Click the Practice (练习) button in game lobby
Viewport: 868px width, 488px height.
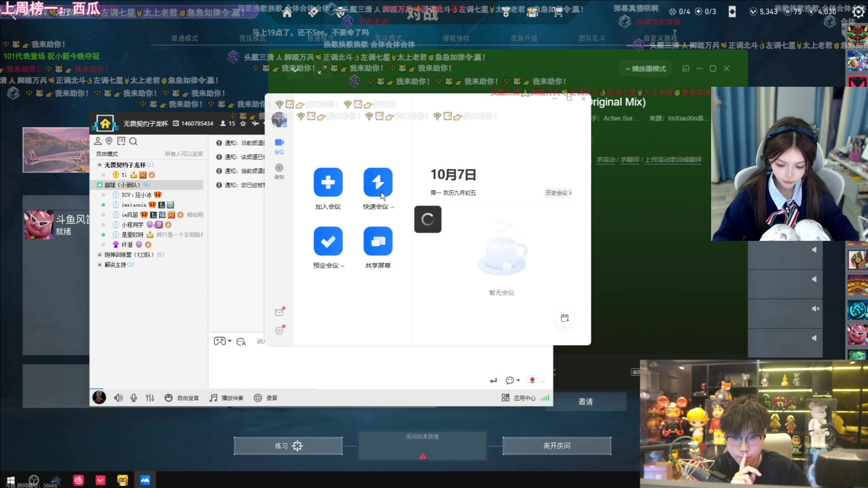(x=288, y=446)
